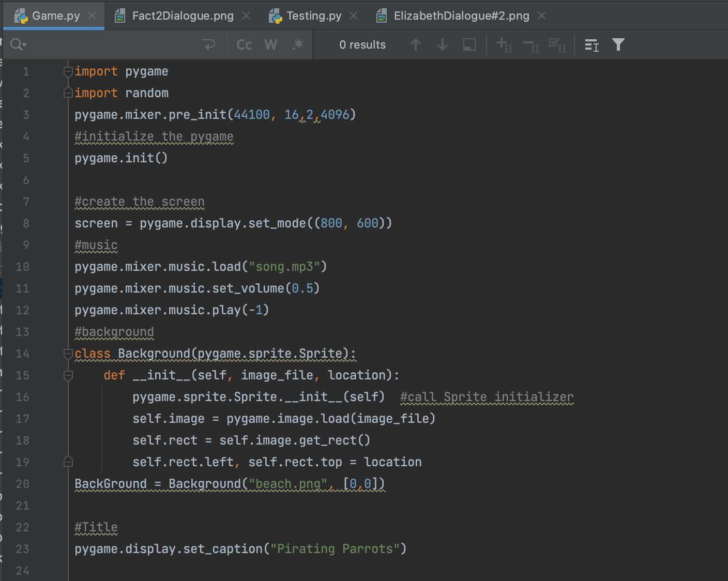Screen dimensions: 728x581
Task: Open Fact2Dialogue.png tab
Action: pos(183,16)
